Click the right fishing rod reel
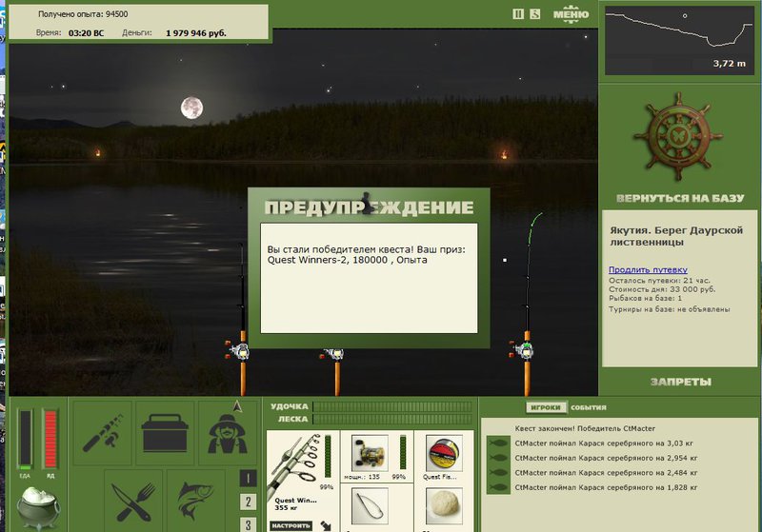 523,349
